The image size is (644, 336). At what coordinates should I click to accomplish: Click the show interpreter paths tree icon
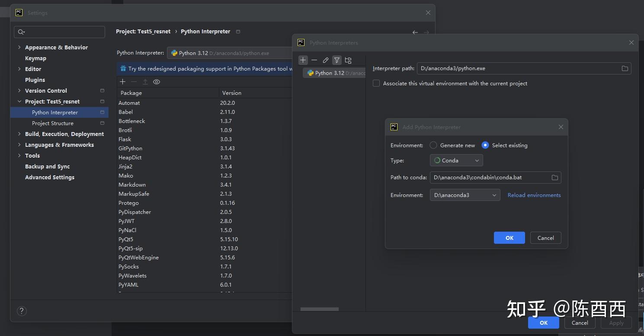tap(348, 60)
